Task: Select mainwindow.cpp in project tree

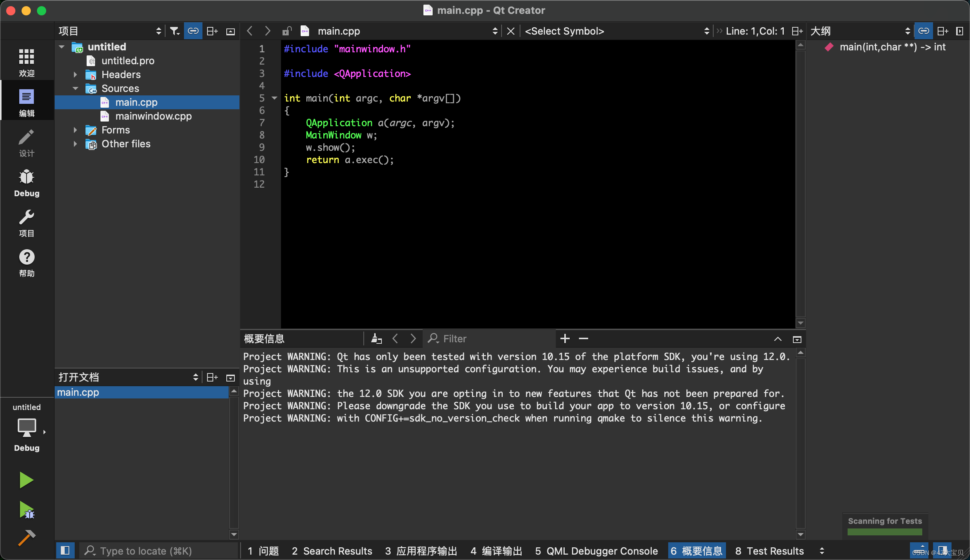Action: point(153,116)
